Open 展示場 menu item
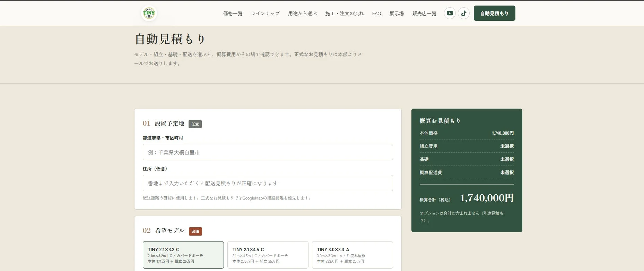The image size is (644, 271). coord(397,14)
